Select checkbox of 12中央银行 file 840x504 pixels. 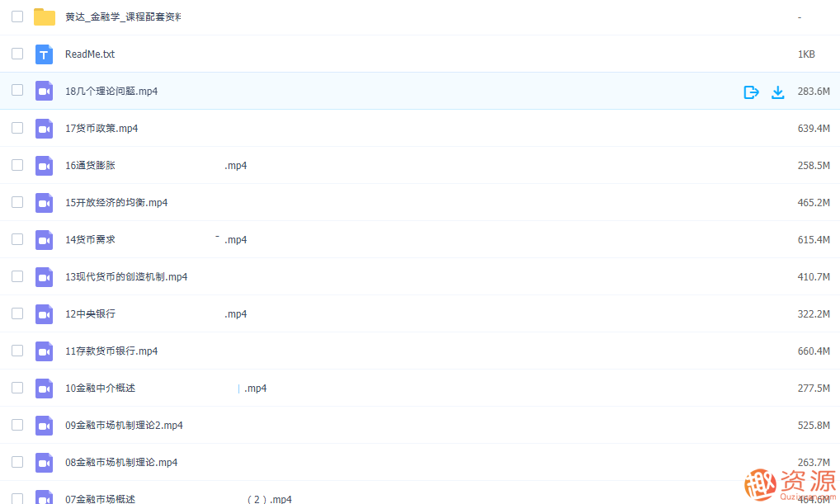click(17, 313)
